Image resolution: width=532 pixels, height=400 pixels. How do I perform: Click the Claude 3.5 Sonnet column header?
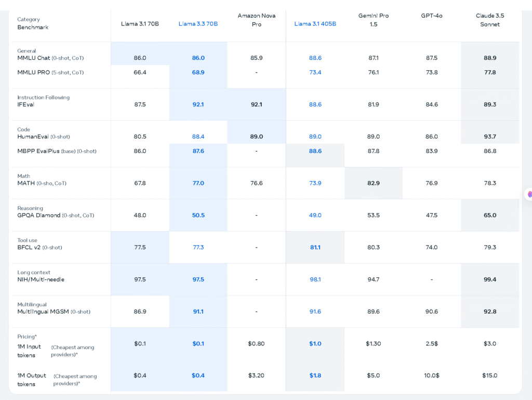(489, 20)
